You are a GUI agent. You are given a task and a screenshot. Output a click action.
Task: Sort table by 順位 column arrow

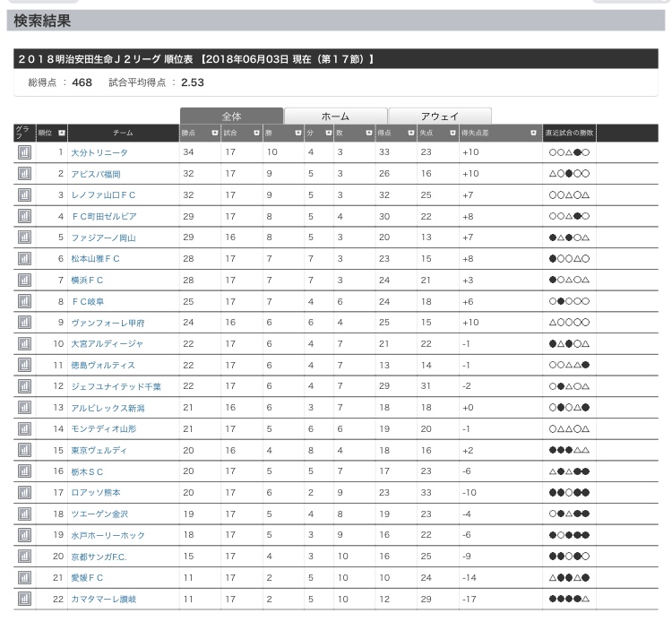(x=61, y=133)
